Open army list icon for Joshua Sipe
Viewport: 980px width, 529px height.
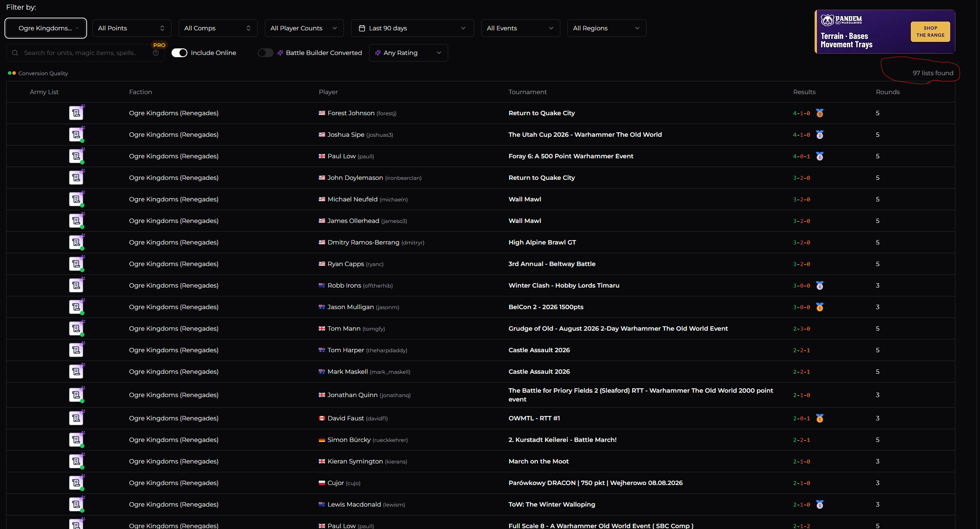[x=77, y=135]
